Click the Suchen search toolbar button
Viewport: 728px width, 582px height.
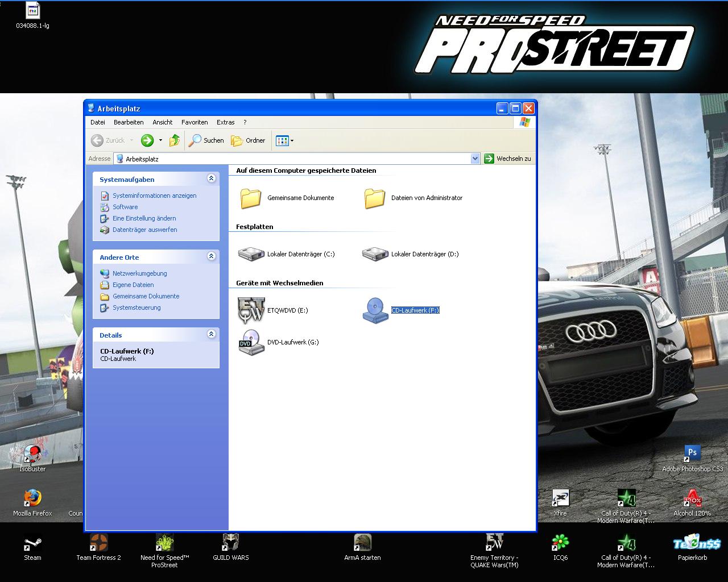coord(206,140)
